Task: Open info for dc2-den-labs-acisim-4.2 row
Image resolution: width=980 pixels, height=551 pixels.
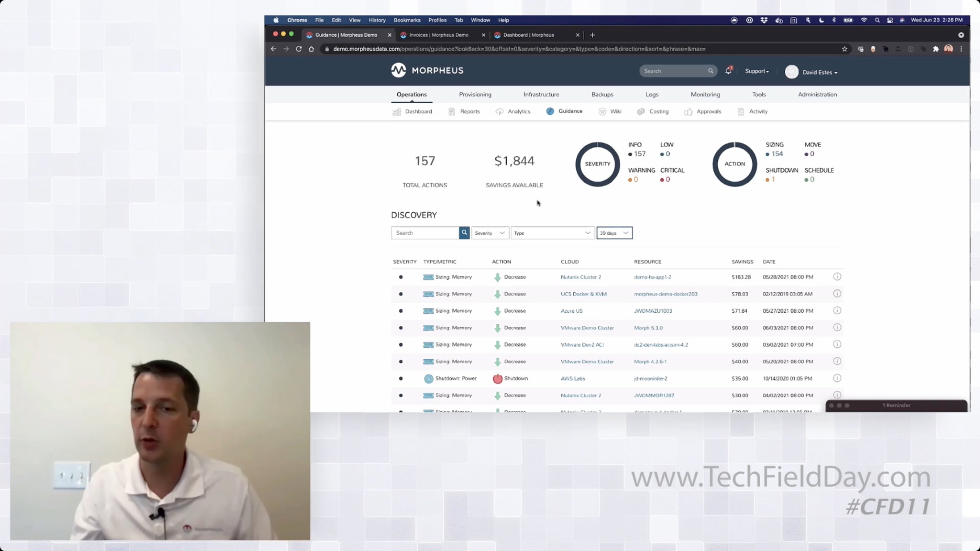Action: pyautogui.click(x=837, y=344)
